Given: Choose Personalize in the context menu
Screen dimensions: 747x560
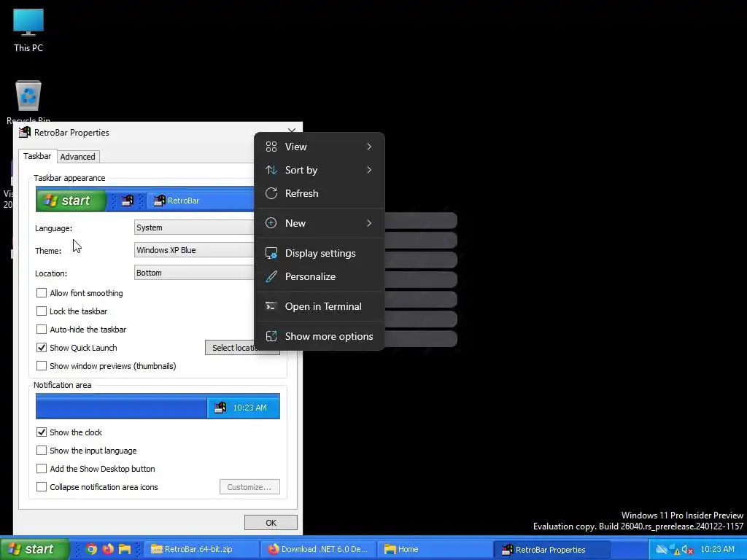Looking at the screenshot, I should click(x=320, y=276).
